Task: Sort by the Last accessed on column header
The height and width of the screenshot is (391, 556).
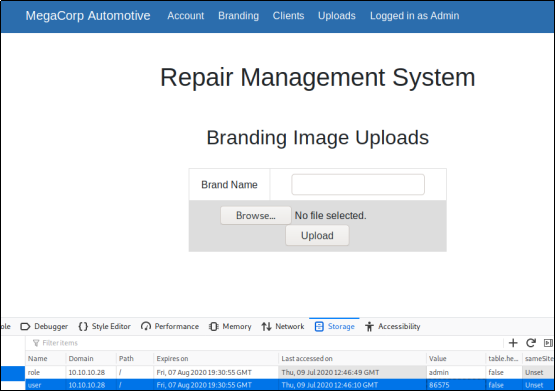Action: click(352, 358)
